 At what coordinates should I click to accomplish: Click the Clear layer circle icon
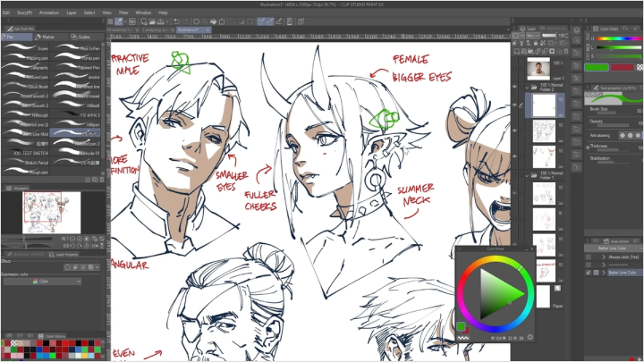[196, 21]
